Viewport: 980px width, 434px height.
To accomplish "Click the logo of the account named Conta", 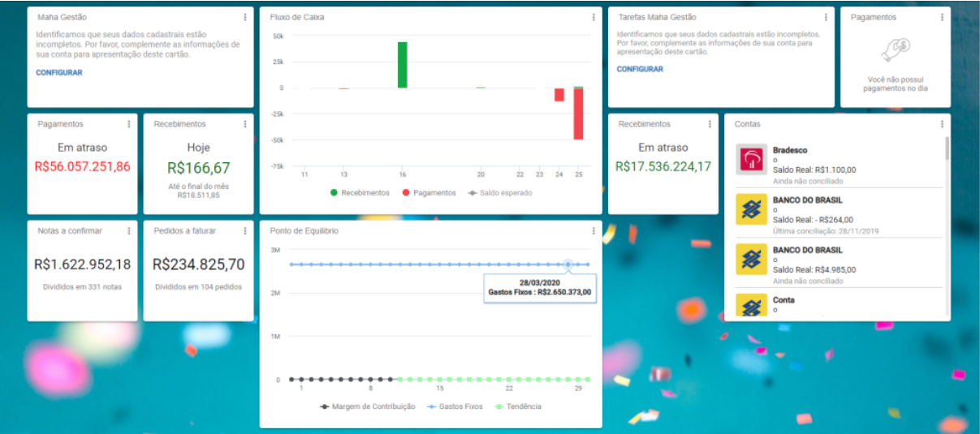I will pyautogui.click(x=751, y=305).
